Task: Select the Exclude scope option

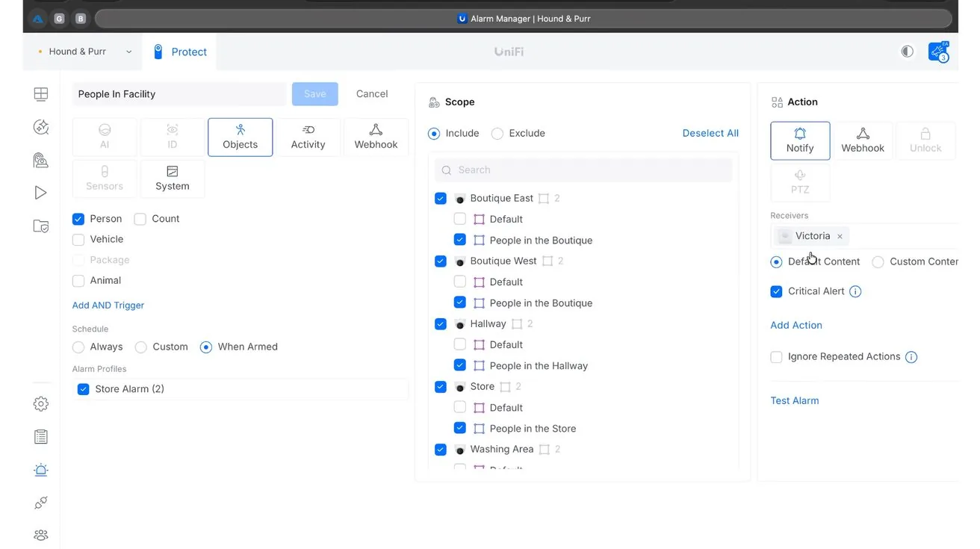Action: point(497,134)
